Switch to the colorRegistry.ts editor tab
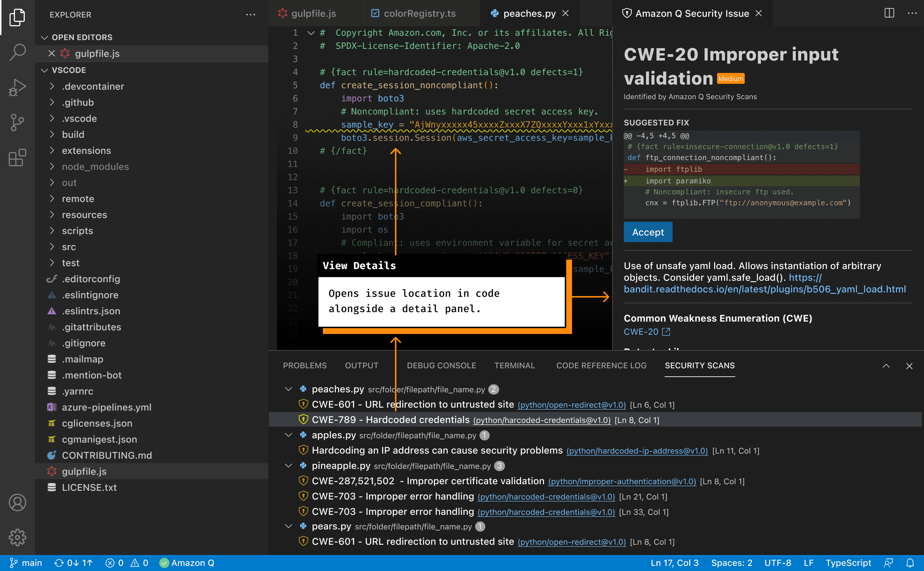 click(420, 13)
